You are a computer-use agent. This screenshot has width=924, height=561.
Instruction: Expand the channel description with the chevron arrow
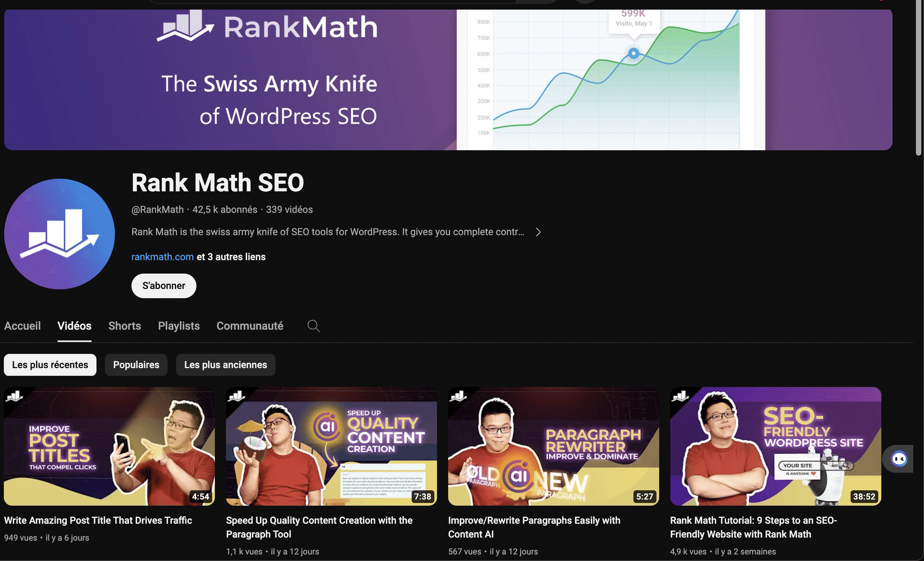pos(538,232)
